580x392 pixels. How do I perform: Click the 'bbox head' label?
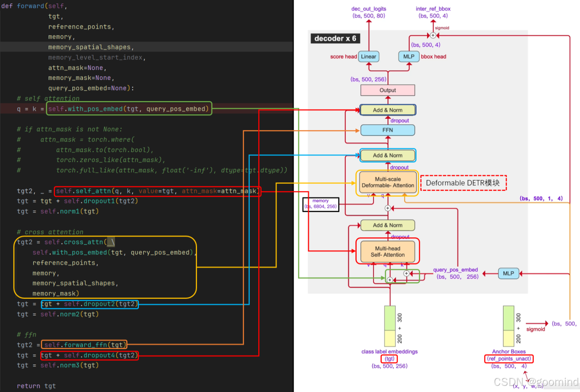click(434, 56)
